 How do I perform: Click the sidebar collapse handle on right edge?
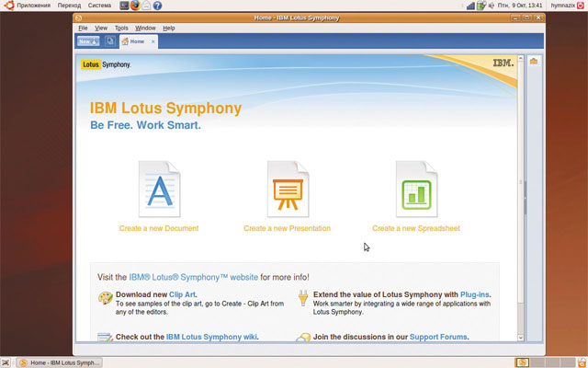pos(526,198)
